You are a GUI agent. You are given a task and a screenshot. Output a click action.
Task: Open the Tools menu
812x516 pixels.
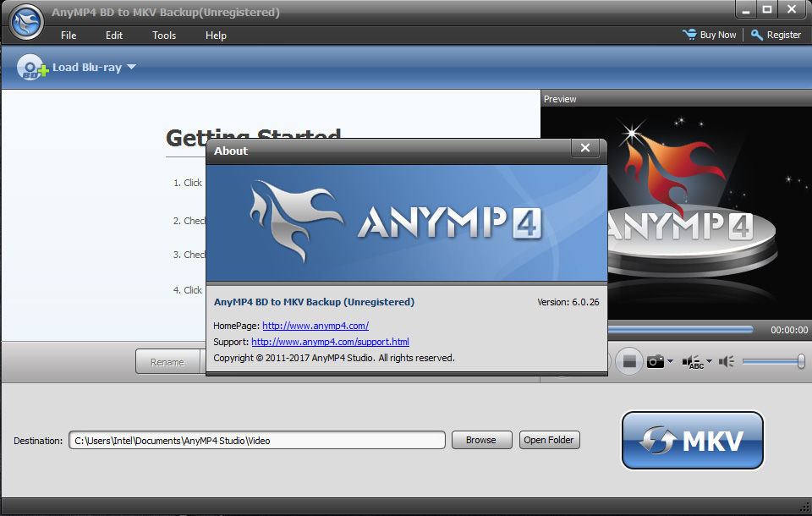pyautogui.click(x=164, y=36)
